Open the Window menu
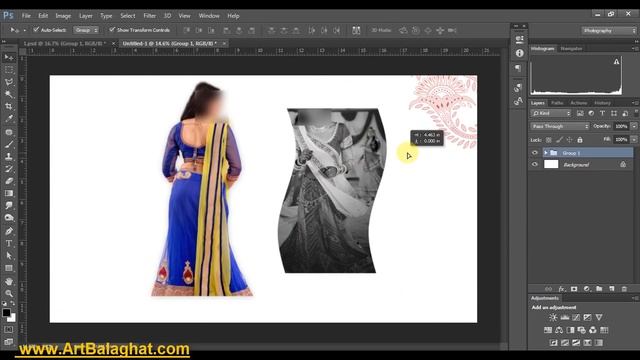640x360 pixels. point(209,16)
